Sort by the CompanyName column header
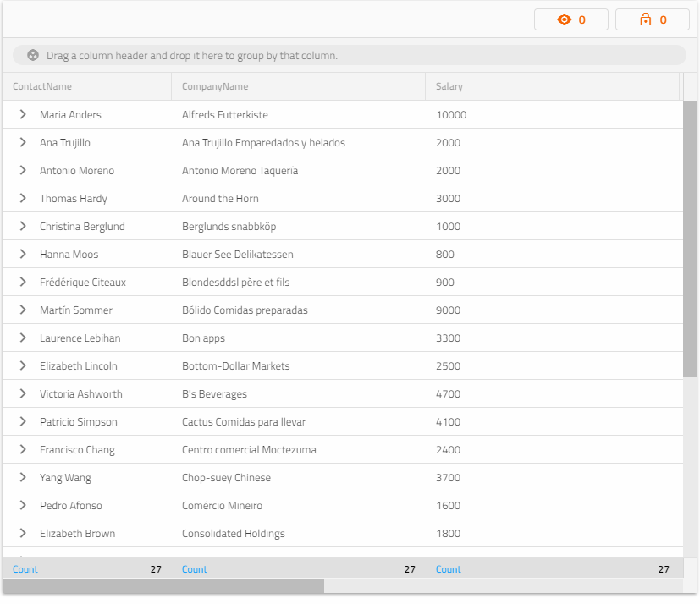The image size is (700, 604). [x=298, y=86]
